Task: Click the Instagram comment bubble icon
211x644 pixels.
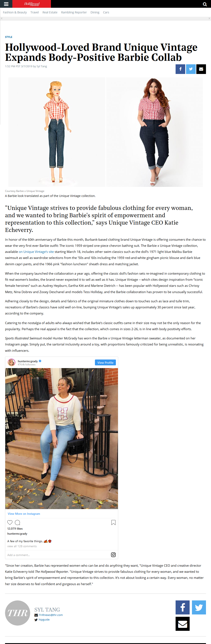Action: 18,522
